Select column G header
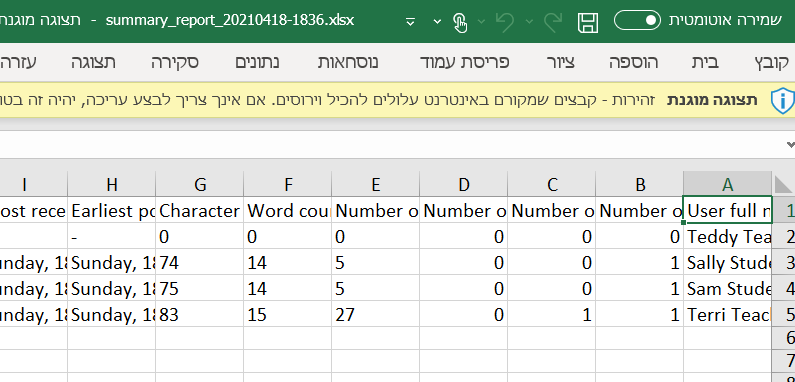This screenshot has height=382, width=795. coord(200,184)
